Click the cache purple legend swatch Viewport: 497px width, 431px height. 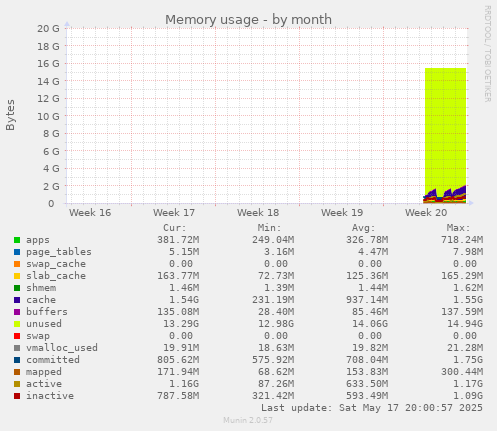(x=17, y=300)
